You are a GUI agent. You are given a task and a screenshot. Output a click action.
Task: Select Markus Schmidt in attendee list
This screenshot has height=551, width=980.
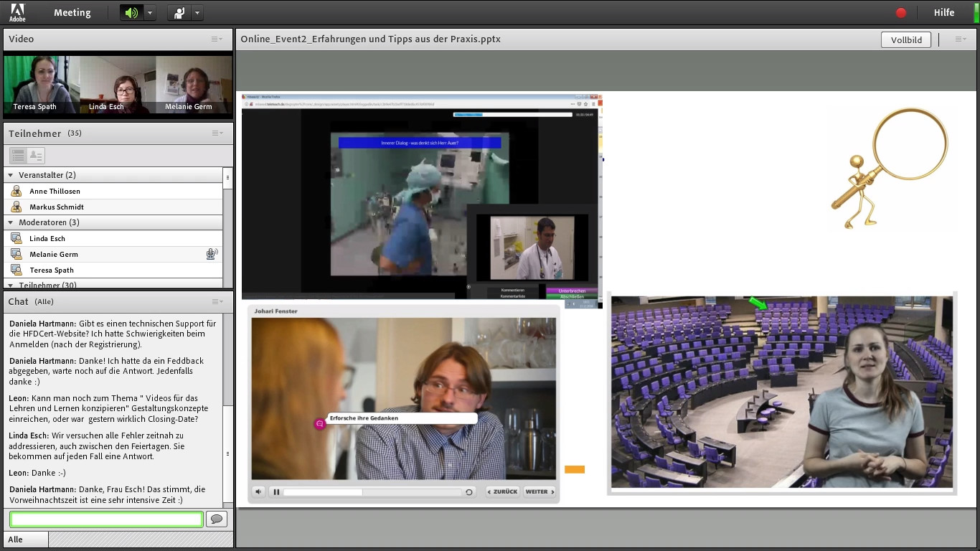tap(113, 207)
